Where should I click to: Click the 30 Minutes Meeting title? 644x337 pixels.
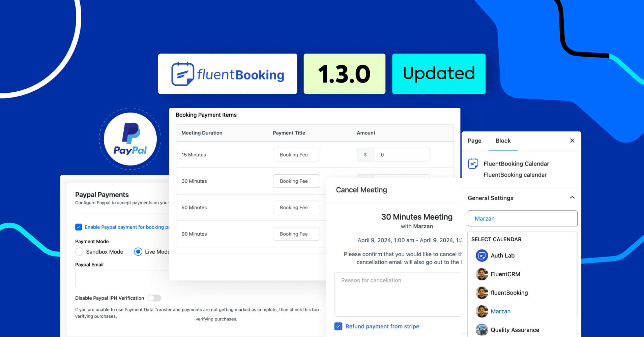click(417, 217)
